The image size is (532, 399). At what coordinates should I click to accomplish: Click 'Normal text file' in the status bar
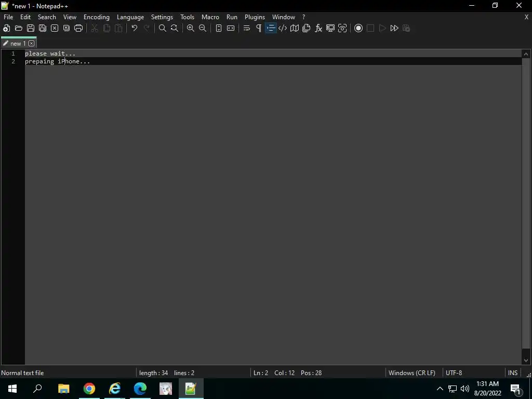[x=22, y=373]
